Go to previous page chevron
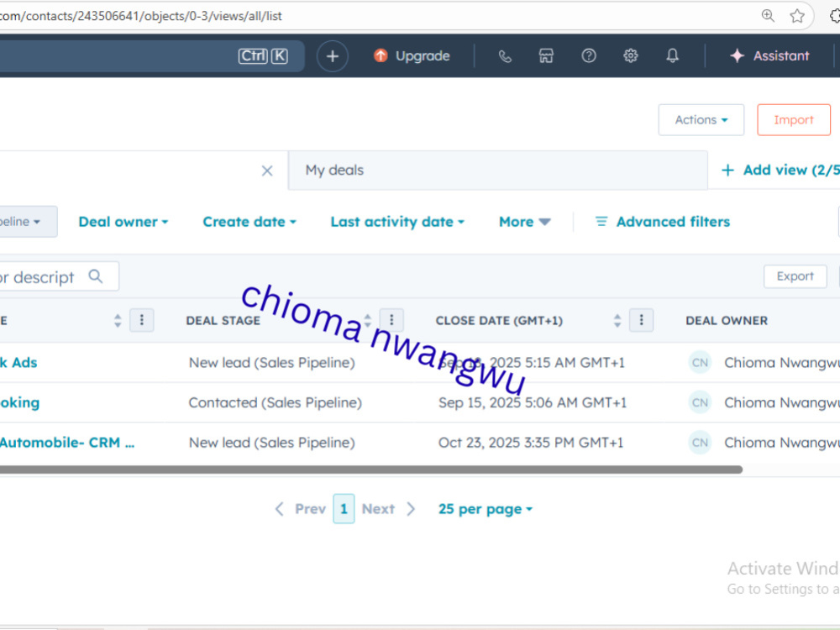Screen dimensions: 840x630 click(x=279, y=509)
